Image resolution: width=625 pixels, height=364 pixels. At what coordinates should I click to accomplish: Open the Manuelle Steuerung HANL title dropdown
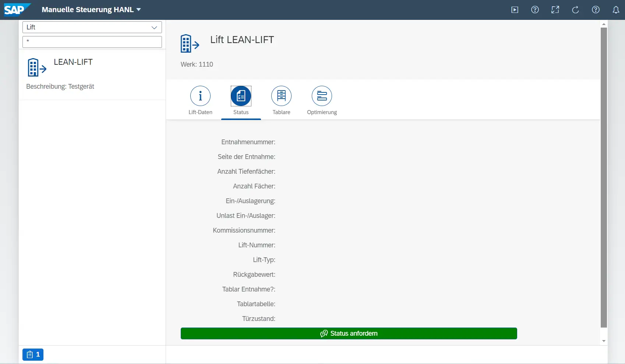click(x=91, y=10)
